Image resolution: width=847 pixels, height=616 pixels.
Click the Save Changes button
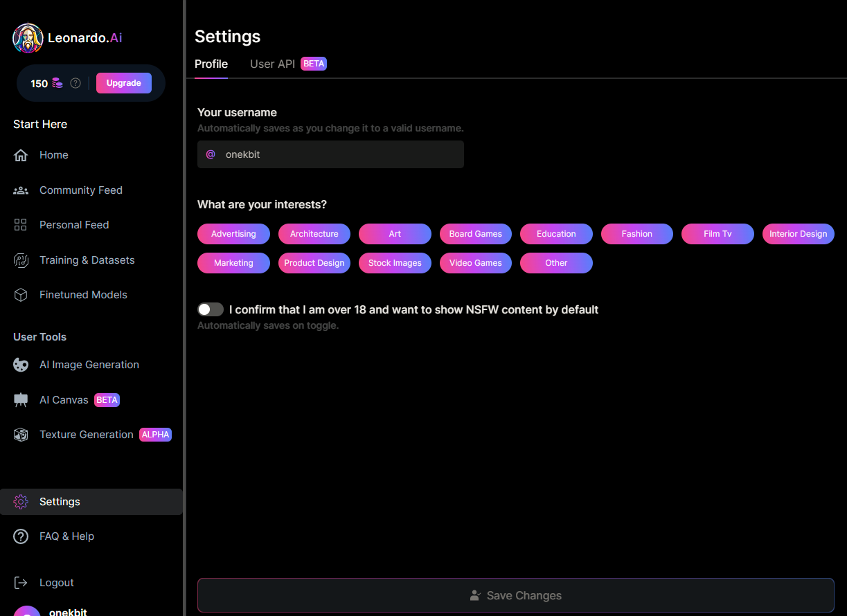pyautogui.click(x=515, y=595)
